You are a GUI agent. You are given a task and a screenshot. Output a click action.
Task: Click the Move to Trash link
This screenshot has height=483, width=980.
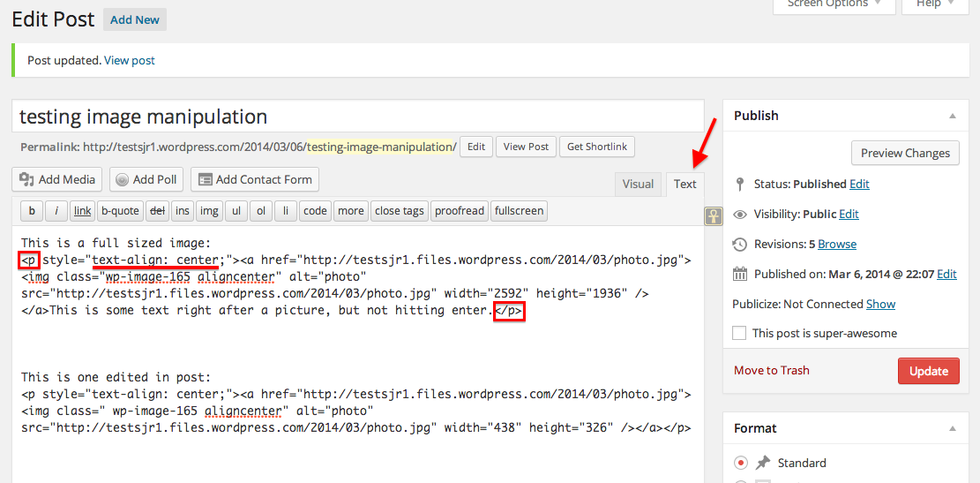coord(771,370)
